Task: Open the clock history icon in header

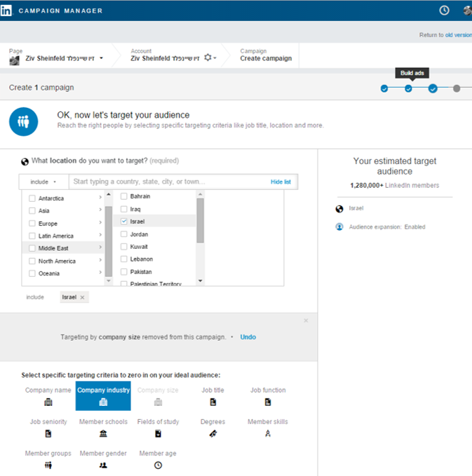Action: point(444,11)
